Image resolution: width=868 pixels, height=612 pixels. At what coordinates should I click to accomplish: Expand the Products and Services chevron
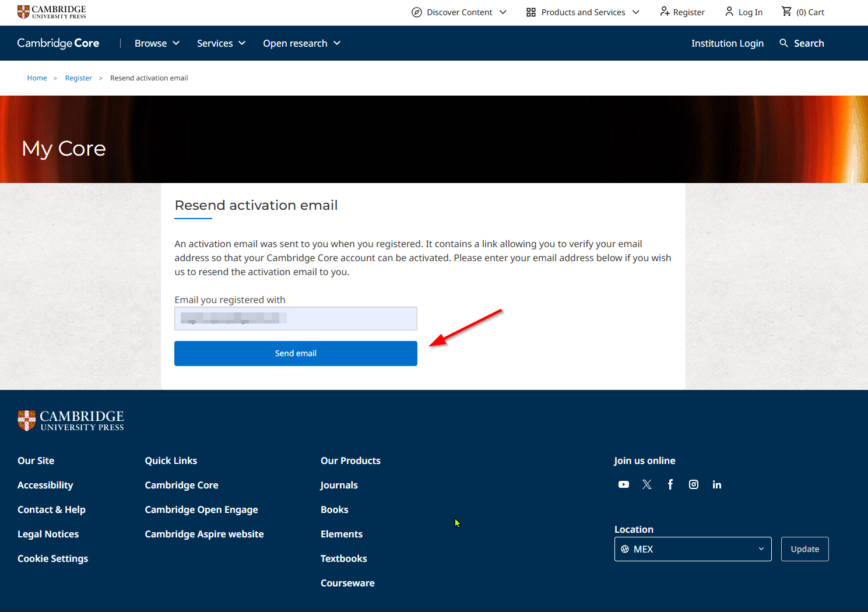click(x=636, y=12)
